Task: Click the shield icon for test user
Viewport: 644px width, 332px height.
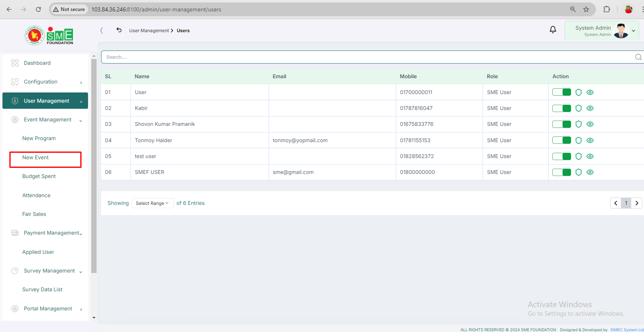Action: (578, 156)
